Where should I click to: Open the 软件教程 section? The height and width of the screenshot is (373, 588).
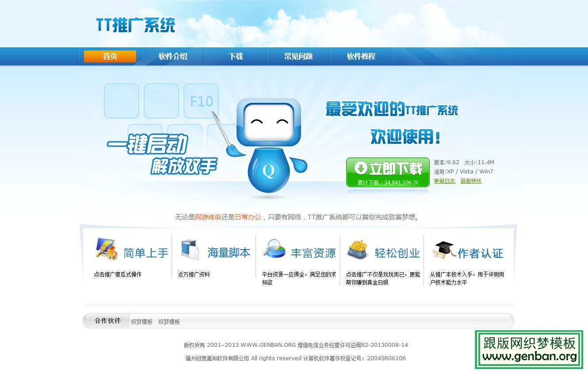tap(361, 56)
